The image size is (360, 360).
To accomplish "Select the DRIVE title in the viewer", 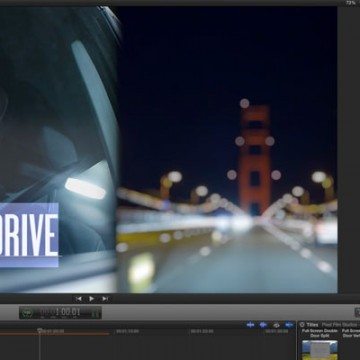I will (x=29, y=235).
